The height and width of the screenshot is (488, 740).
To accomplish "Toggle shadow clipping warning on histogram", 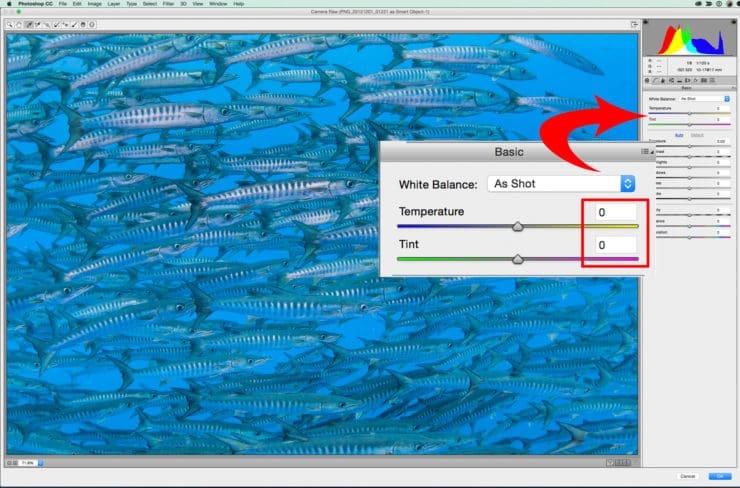I will [x=646, y=22].
